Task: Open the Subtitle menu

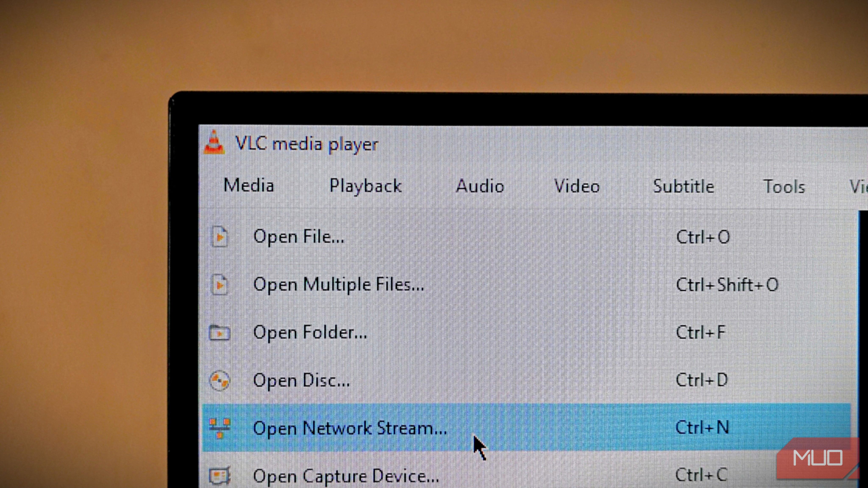Action: pyautogui.click(x=683, y=186)
